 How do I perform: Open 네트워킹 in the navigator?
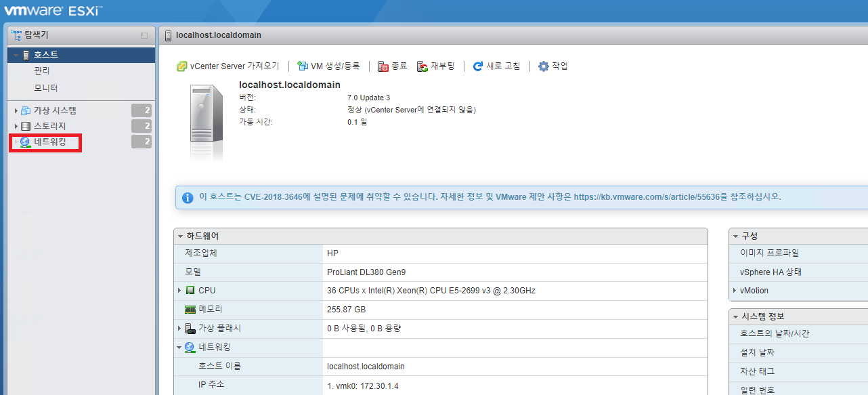point(50,142)
